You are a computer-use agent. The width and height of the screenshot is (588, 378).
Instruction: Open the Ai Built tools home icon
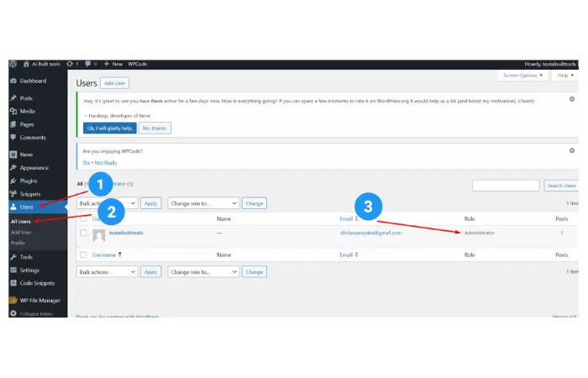(26, 64)
